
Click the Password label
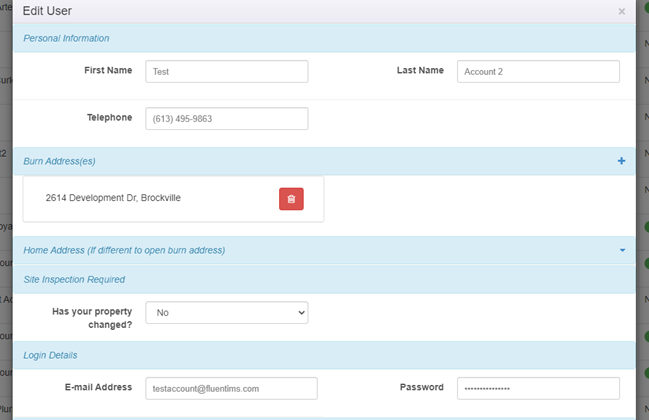421,387
